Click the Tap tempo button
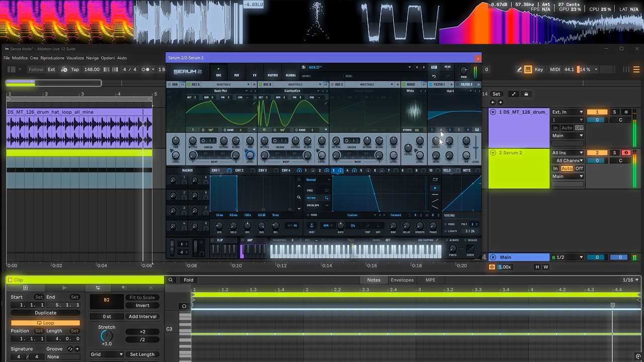 74,69
